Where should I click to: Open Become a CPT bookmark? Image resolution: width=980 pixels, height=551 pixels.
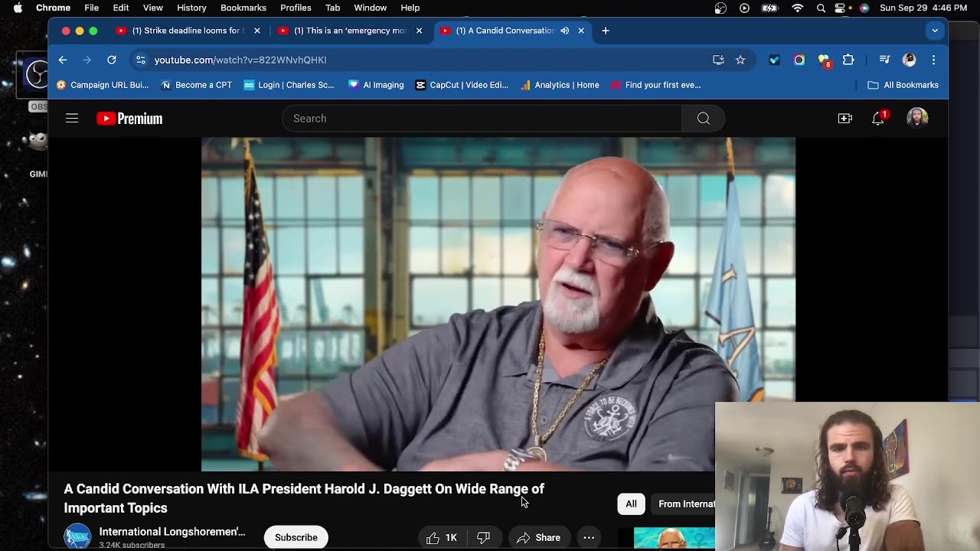coord(196,85)
